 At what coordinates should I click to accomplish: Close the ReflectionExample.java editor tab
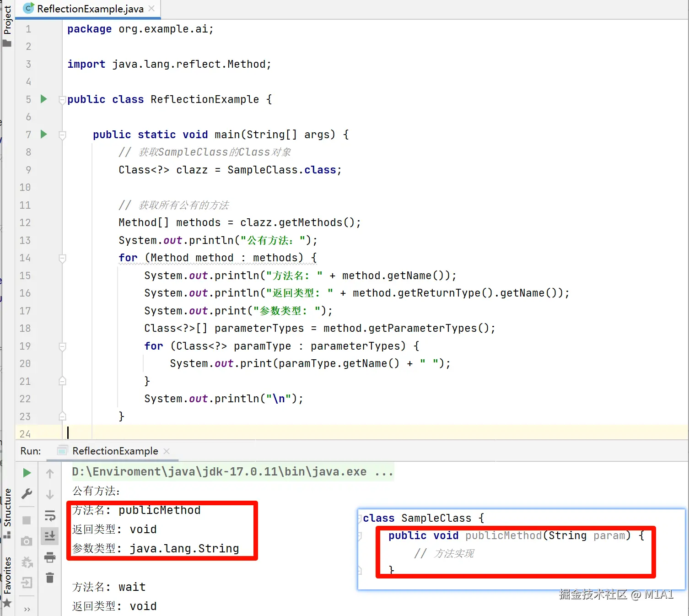click(x=151, y=8)
